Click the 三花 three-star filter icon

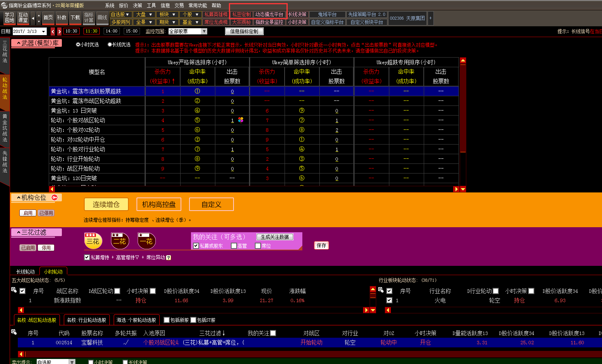(93, 241)
